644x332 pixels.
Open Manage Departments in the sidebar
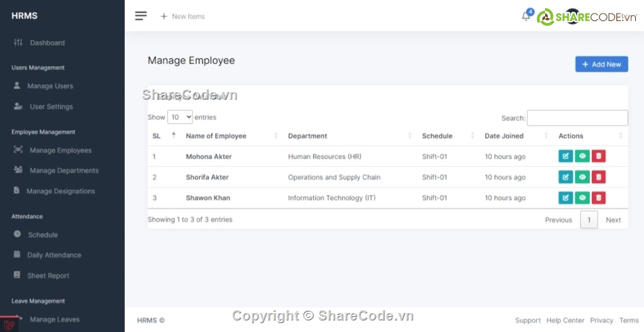64,171
